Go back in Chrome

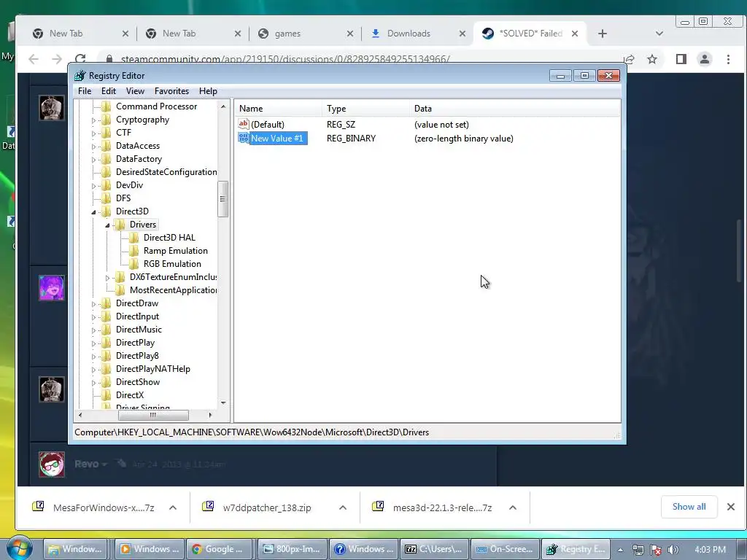[34, 59]
